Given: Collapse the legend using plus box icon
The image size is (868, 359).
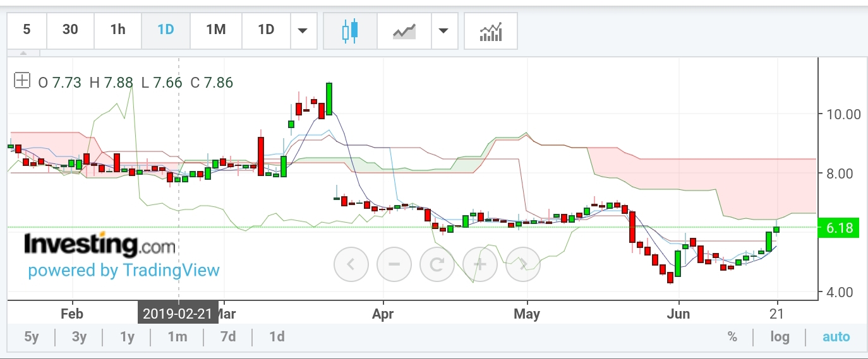Looking at the screenshot, I should (x=22, y=81).
